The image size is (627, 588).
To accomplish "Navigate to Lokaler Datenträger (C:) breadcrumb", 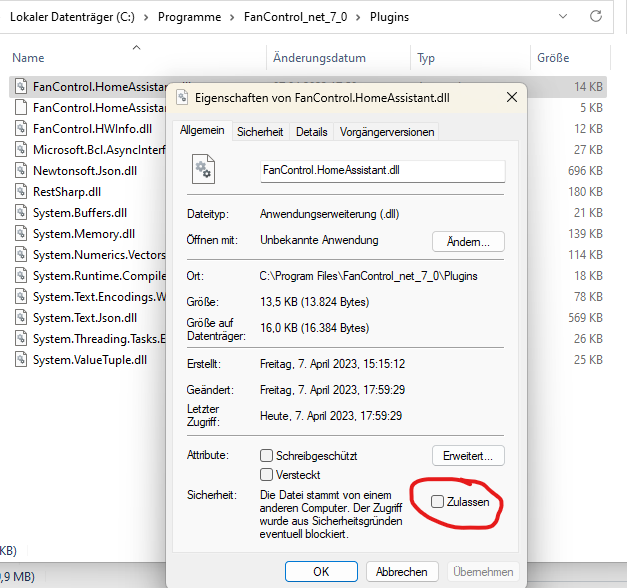I will coord(72,17).
